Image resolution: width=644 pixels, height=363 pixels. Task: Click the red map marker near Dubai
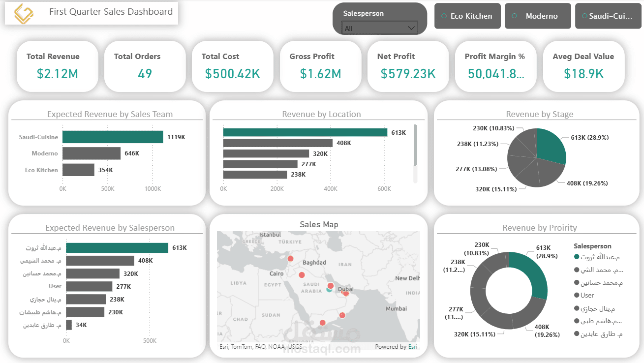pos(345,293)
